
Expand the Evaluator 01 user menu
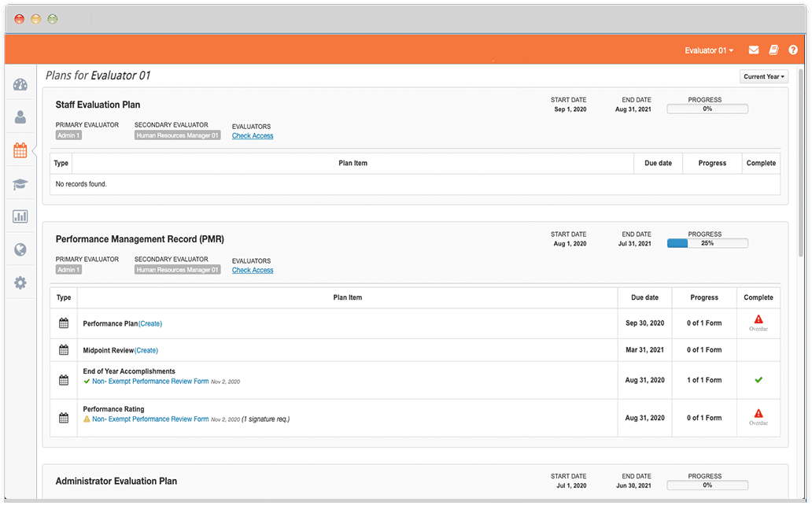[708, 50]
